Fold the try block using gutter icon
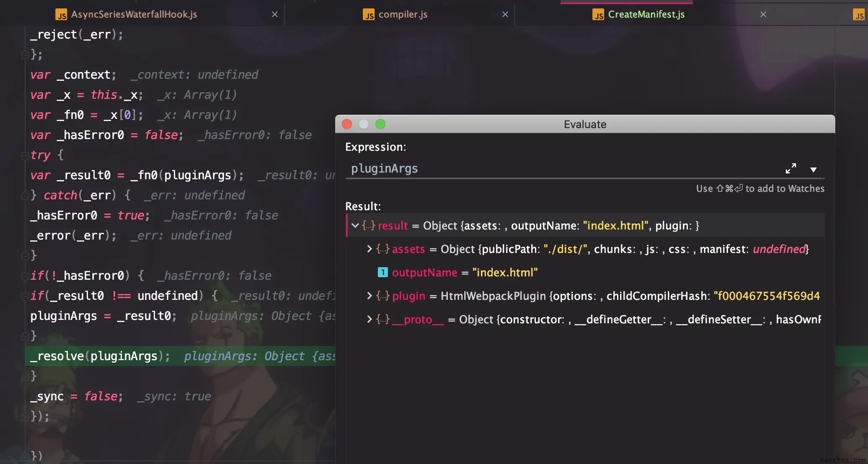Image resolution: width=868 pixels, height=464 pixels. tap(25, 155)
